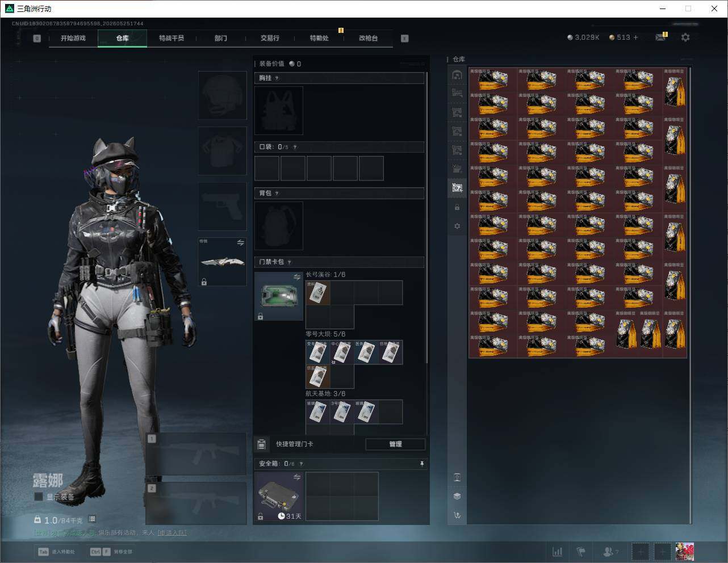Click the 管理 button
Viewport: 728px width, 563px height.
(x=395, y=444)
